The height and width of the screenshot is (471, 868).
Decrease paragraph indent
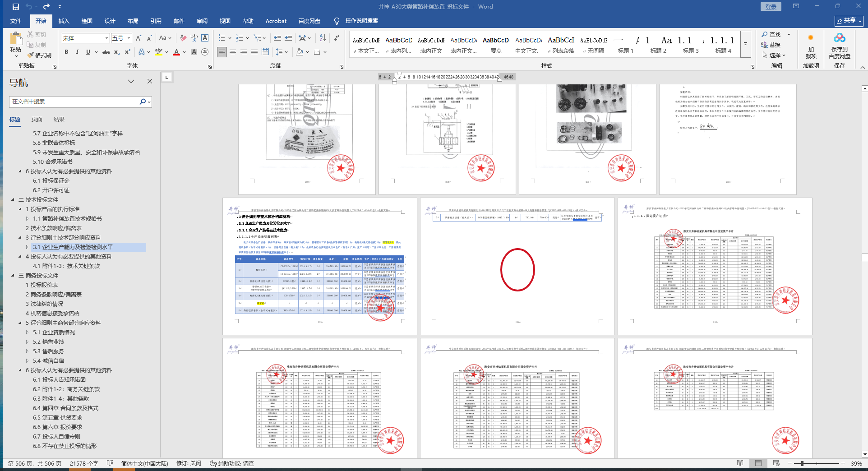(x=277, y=38)
